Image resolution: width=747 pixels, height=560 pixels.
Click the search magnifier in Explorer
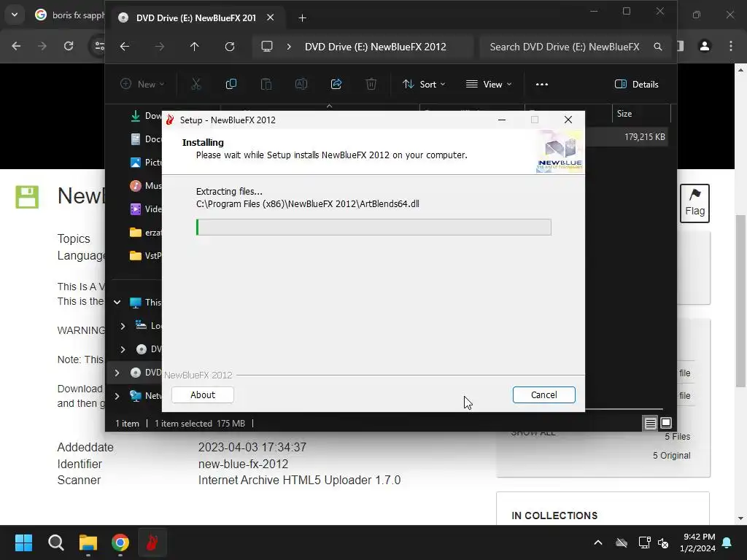tap(658, 47)
